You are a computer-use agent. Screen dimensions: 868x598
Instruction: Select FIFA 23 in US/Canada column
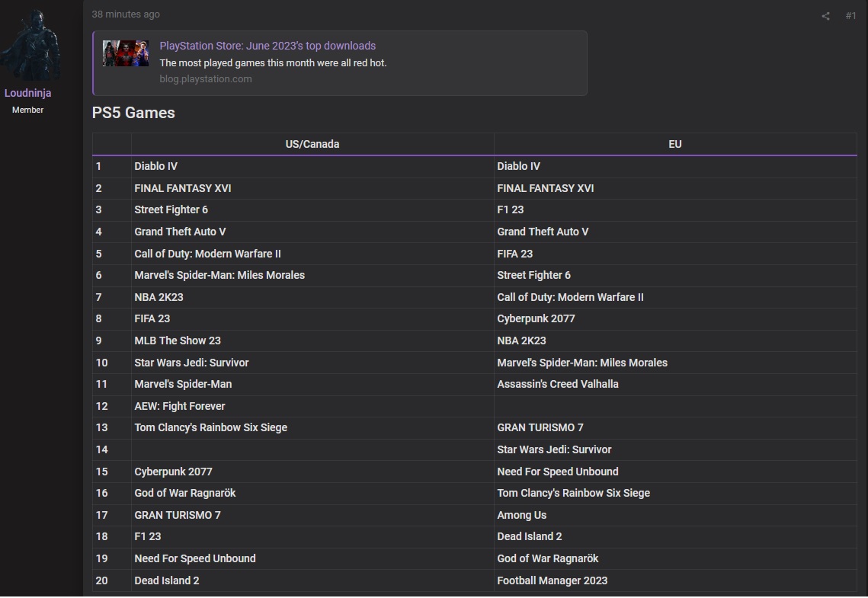(152, 319)
